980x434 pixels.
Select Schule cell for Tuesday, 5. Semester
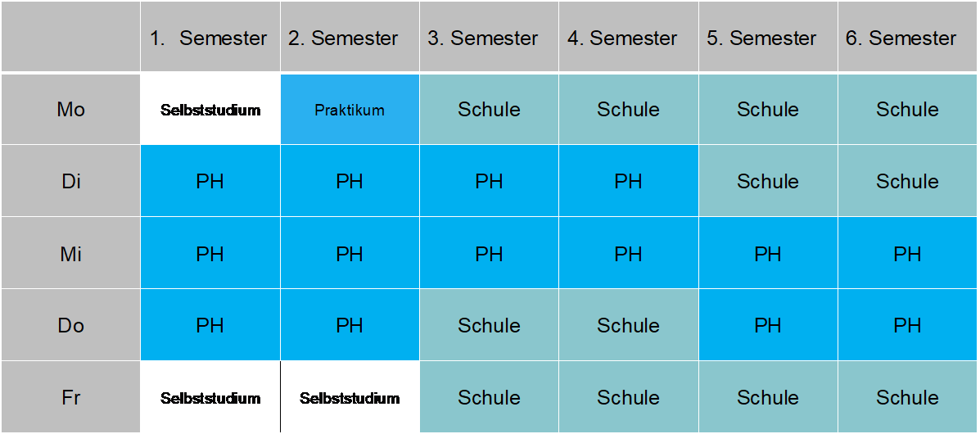coord(767,181)
